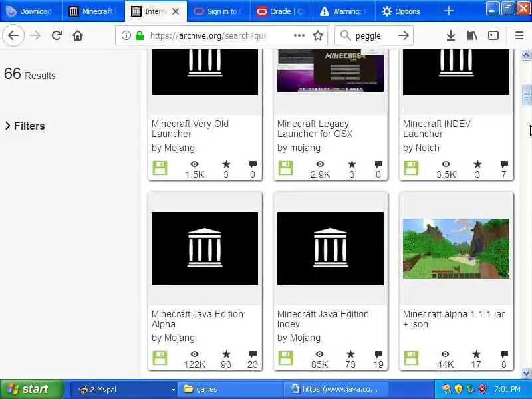Close the Internet Archive tab
532x399 pixels.
click(176, 11)
